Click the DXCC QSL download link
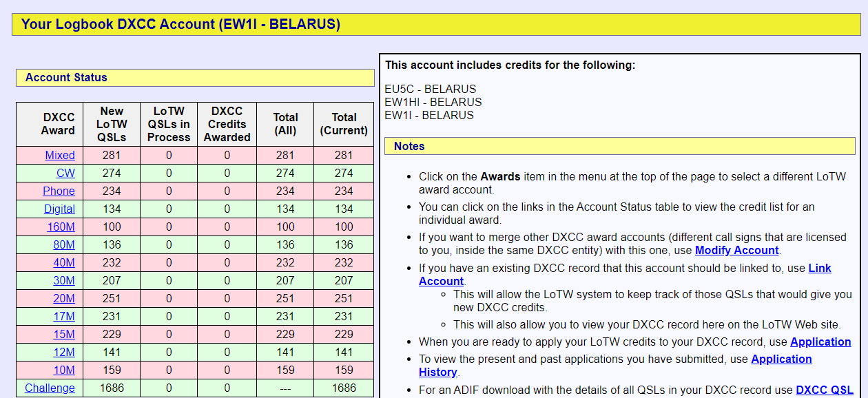 coord(824,390)
